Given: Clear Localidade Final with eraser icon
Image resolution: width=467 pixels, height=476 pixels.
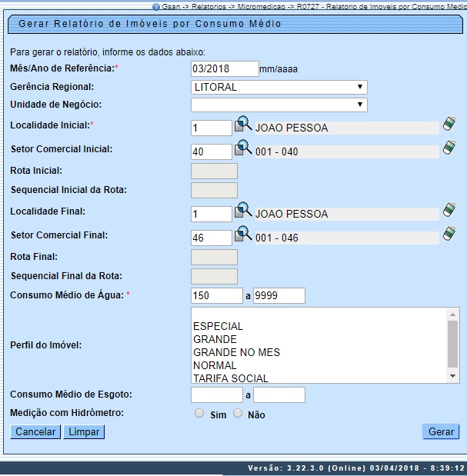Looking at the screenshot, I should pos(449,211).
